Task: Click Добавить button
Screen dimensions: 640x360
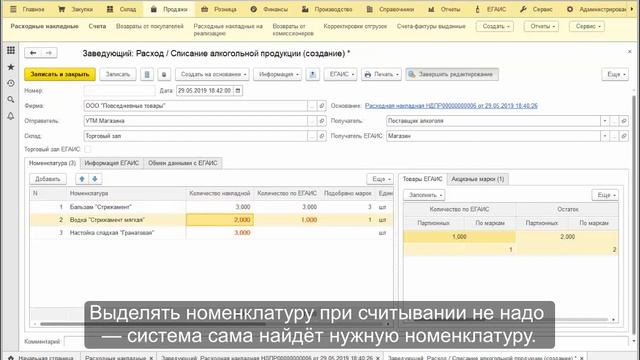Action: 48,179
